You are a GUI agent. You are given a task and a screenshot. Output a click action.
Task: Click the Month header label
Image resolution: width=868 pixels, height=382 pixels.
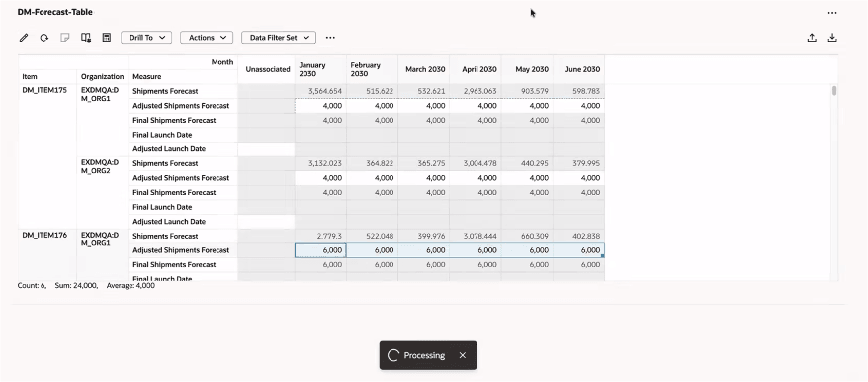coord(222,62)
